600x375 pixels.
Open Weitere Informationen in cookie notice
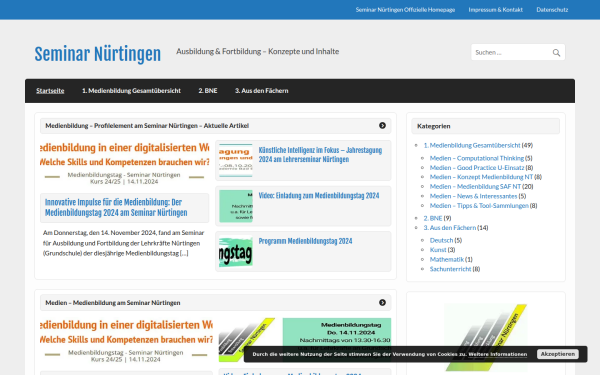497,354
